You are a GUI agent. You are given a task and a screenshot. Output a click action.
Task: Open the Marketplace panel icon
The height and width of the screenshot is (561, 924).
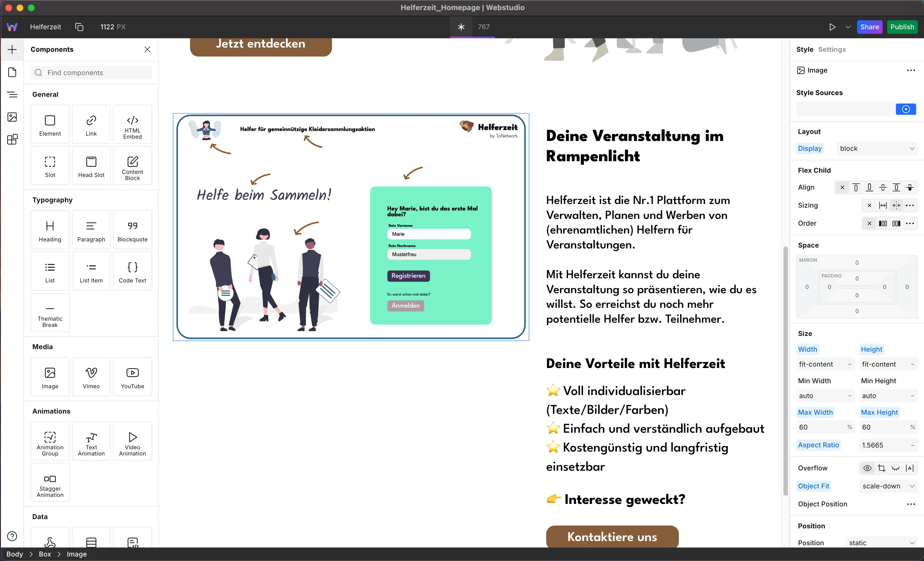coord(12,140)
